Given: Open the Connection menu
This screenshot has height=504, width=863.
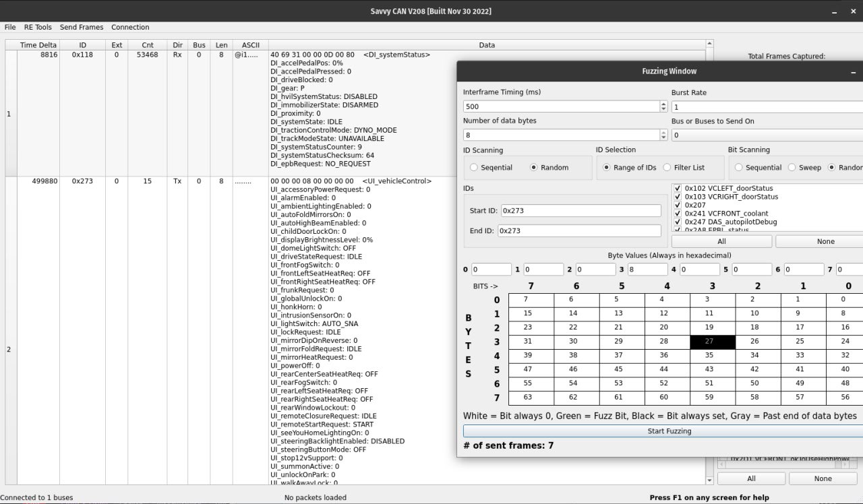Looking at the screenshot, I should click(x=130, y=28).
